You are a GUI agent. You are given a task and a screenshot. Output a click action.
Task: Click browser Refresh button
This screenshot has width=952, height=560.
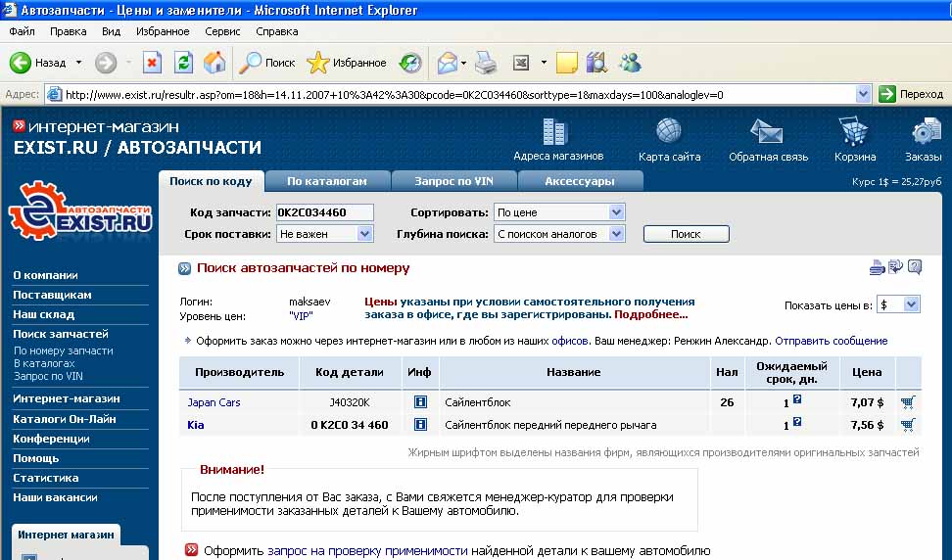(x=183, y=63)
